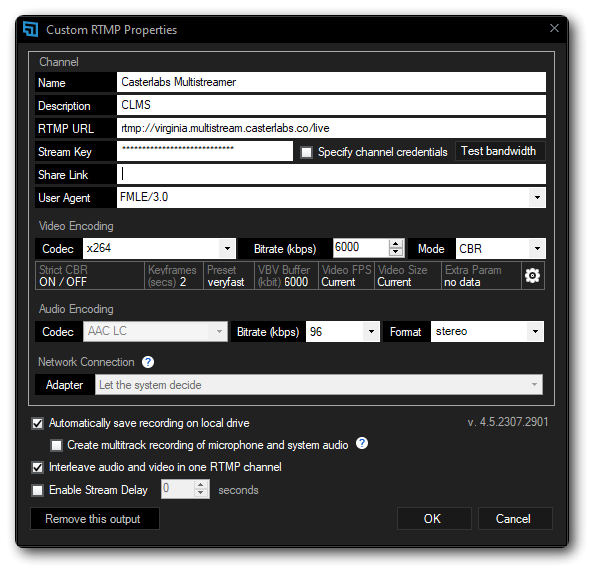The image size is (589, 568).
Task: Click Strict CBR ON / OFF cell
Action: [x=90, y=276]
